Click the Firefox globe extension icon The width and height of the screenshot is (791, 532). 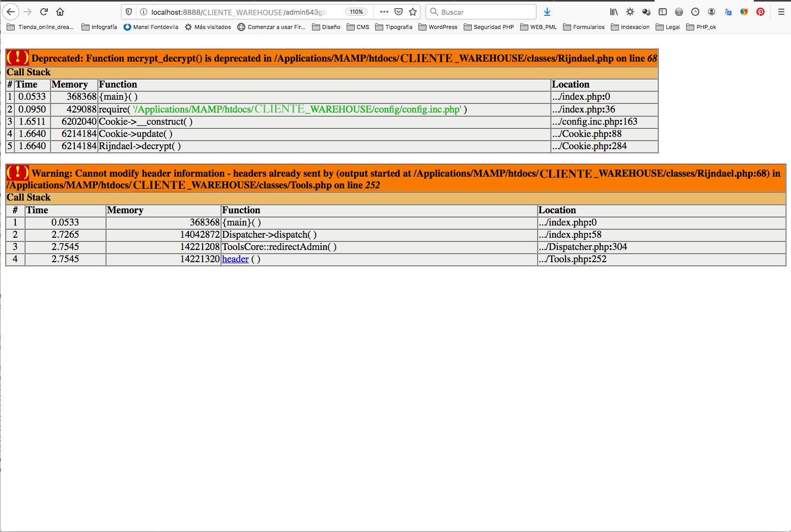coord(744,12)
